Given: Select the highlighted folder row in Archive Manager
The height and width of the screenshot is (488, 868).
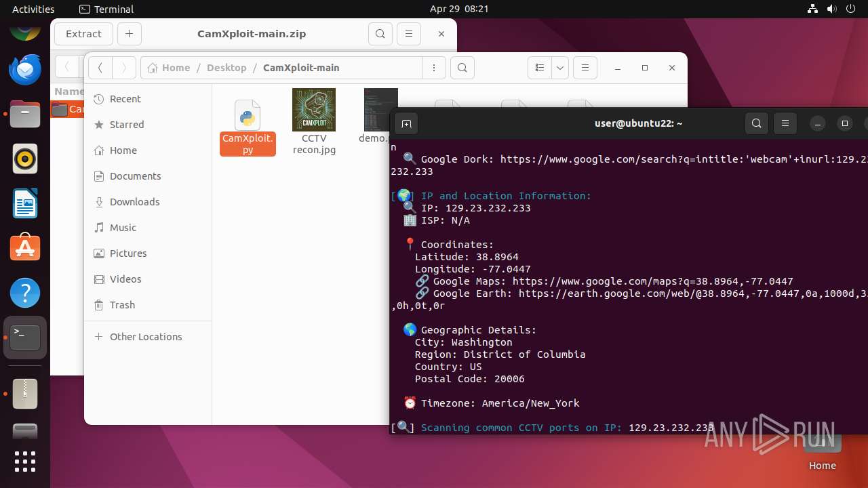Looking at the screenshot, I should click(x=68, y=109).
